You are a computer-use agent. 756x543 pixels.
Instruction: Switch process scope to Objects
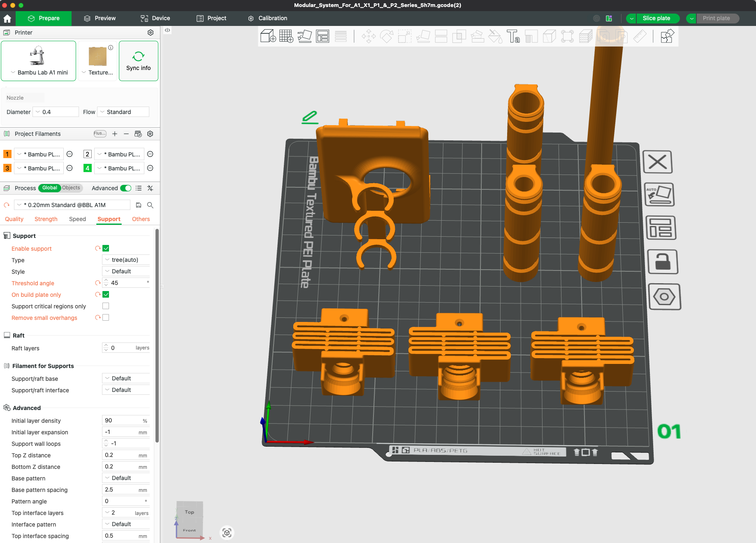click(x=72, y=188)
